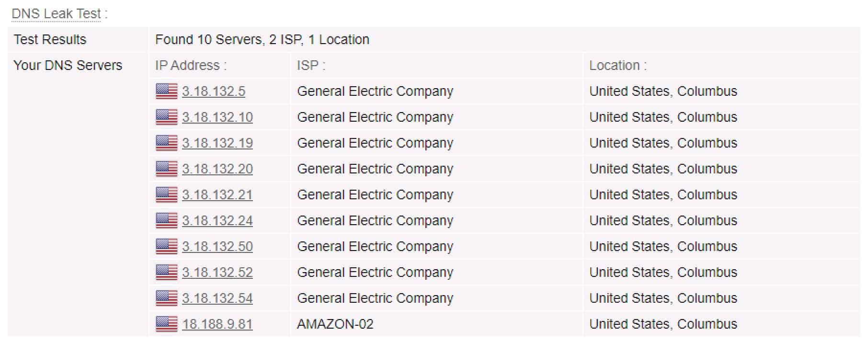The image size is (868, 343).
Task: Click the US flag beside 3.18.132.54
Action: (167, 298)
